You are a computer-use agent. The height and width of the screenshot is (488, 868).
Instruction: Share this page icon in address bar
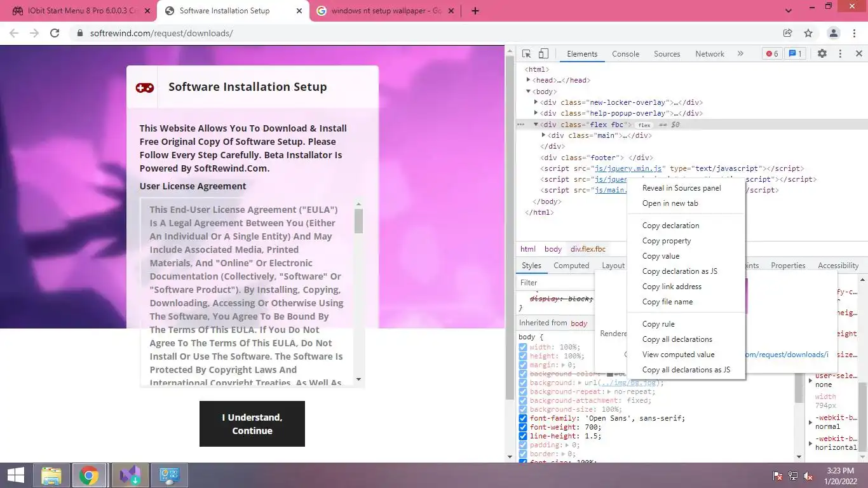pos(788,33)
